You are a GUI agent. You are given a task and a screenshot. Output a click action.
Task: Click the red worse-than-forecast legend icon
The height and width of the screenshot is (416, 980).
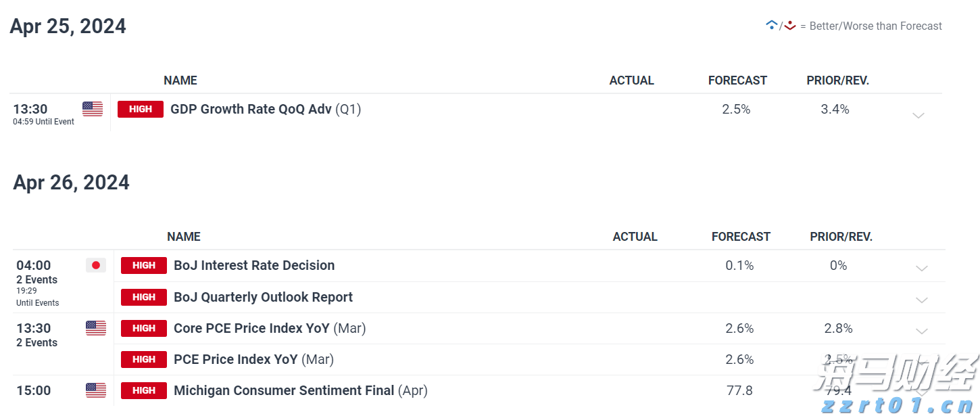coord(789,26)
